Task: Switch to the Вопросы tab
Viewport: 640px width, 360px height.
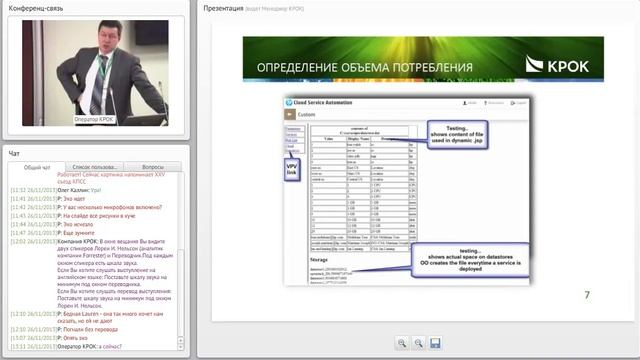Action: (x=153, y=167)
